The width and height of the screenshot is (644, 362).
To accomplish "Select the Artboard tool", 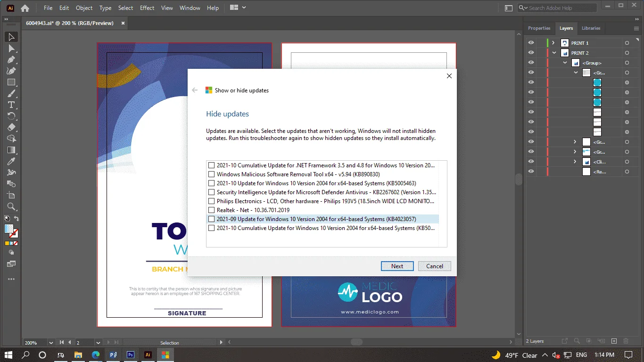I will pos(12,195).
